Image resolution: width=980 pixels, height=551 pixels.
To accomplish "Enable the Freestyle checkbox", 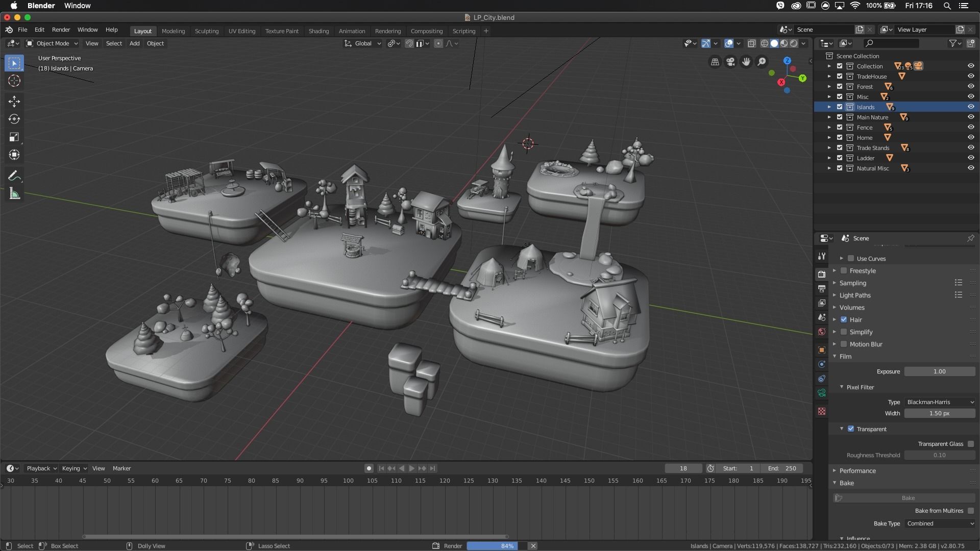I will [844, 270].
